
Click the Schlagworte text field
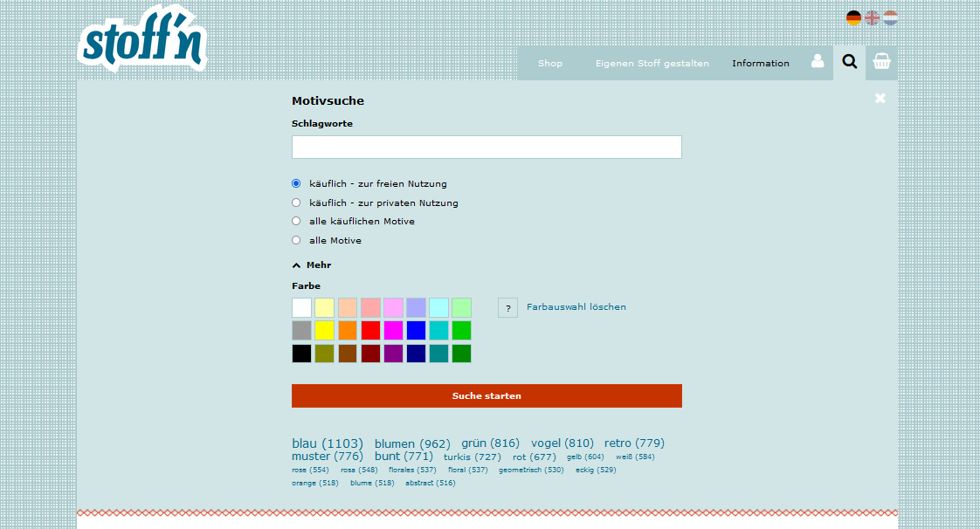[x=487, y=147]
